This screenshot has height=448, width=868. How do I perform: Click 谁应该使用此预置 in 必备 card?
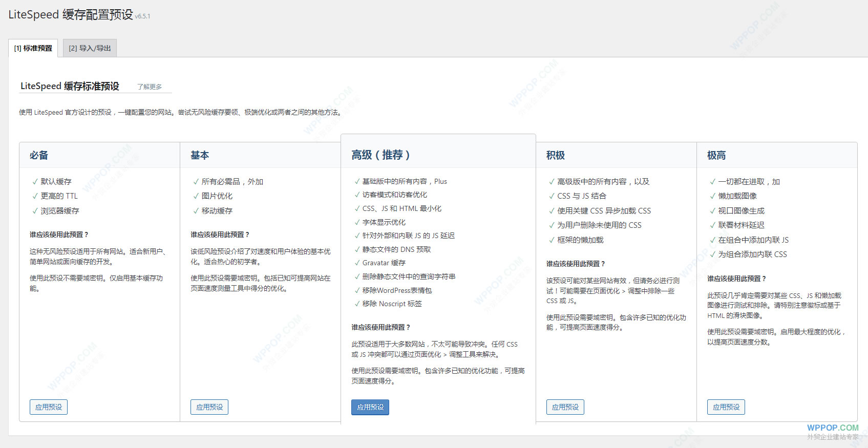(59, 234)
